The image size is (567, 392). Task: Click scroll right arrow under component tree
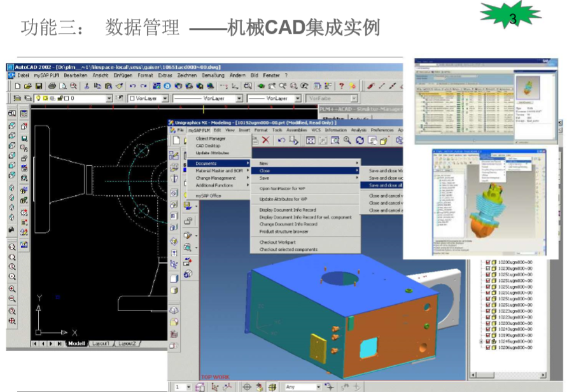click(x=543, y=375)
